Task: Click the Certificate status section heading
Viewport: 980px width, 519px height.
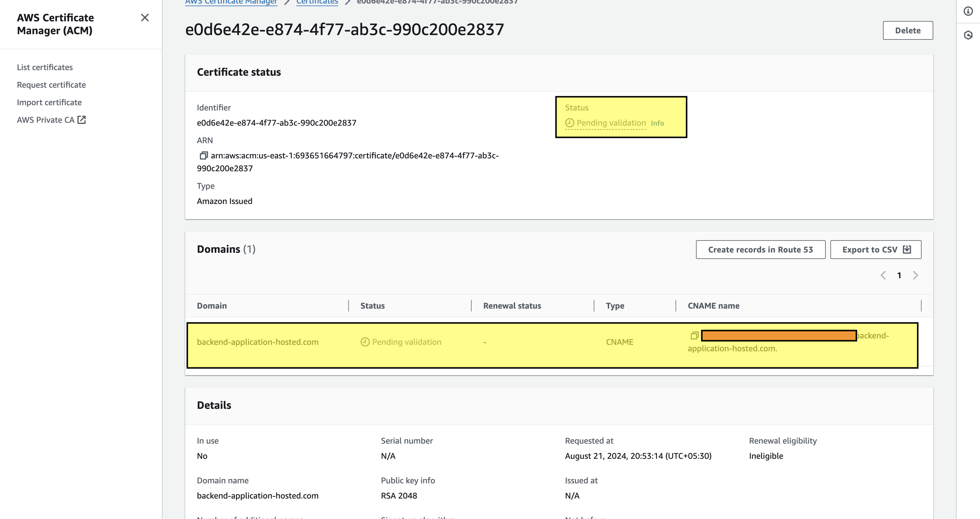Action: 238,72
